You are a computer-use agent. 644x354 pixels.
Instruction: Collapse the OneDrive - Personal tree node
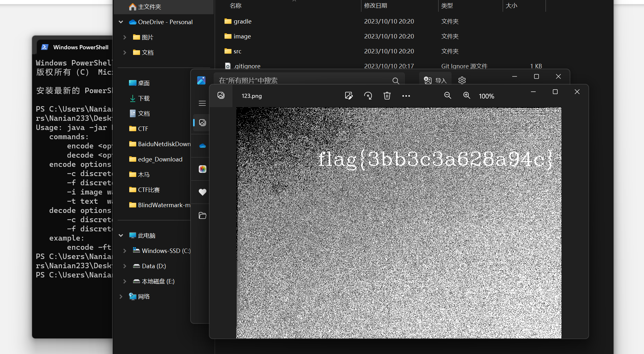(x=121, y=22)
